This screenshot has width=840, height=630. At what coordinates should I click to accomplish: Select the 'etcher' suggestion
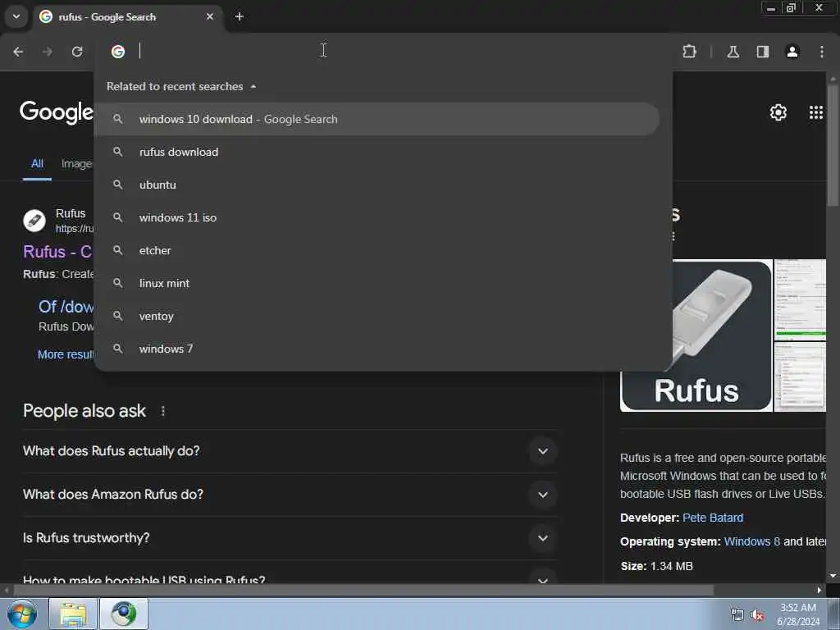pos(377,250)
